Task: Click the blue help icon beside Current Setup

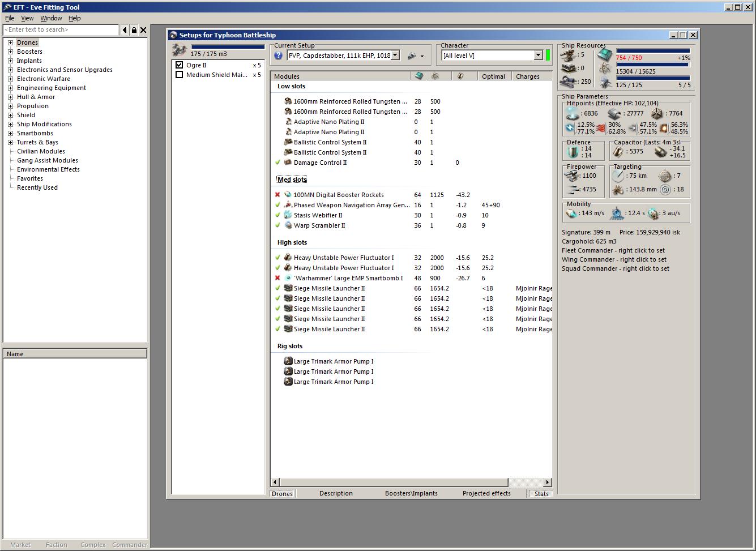Action: pyautogui.click(x=278, y=55)
